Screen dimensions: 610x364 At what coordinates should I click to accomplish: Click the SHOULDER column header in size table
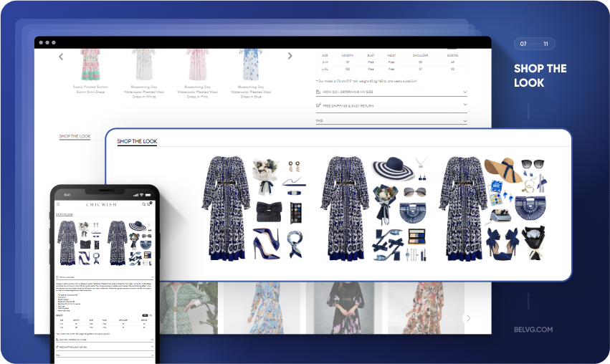[x=420, y=55]
